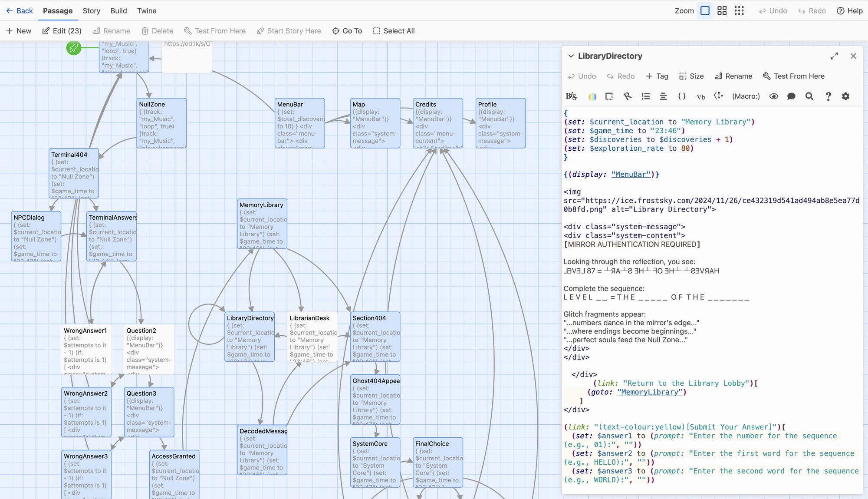The width and height of the screenshot is (868, 499).
Task: Open editor settings gear icon
Action: pos(845,96)
